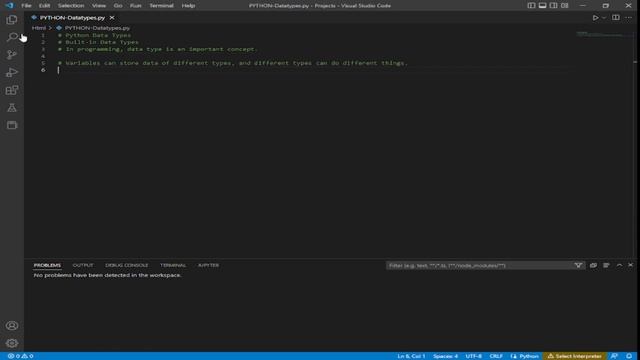Click line number 4 in the gutter
Viewport: 640px width, 360px height.
(x=43, y=56)
